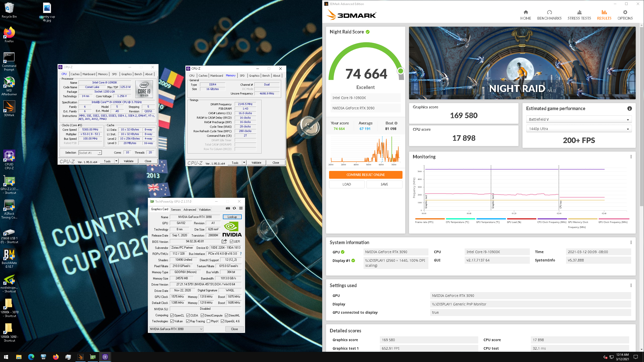
Task: Click GPU Memory Clock legend color bar
Action: coord(583,219)
